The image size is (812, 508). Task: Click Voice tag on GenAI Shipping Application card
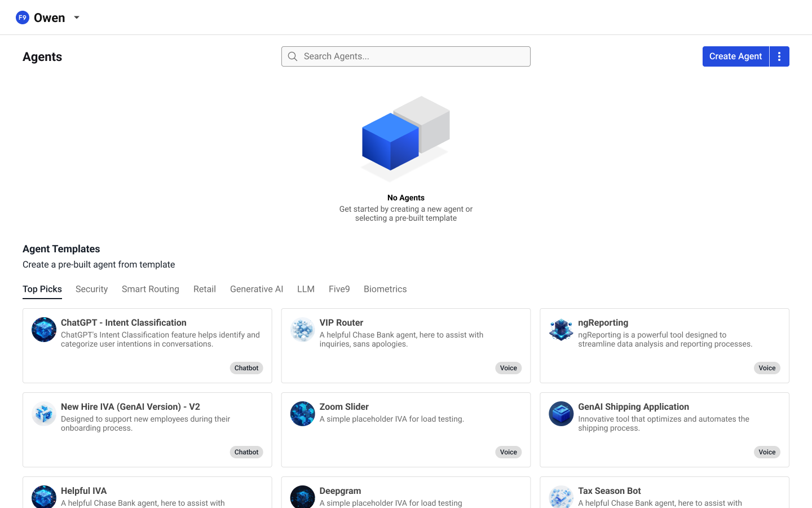[x=767, y=452]
